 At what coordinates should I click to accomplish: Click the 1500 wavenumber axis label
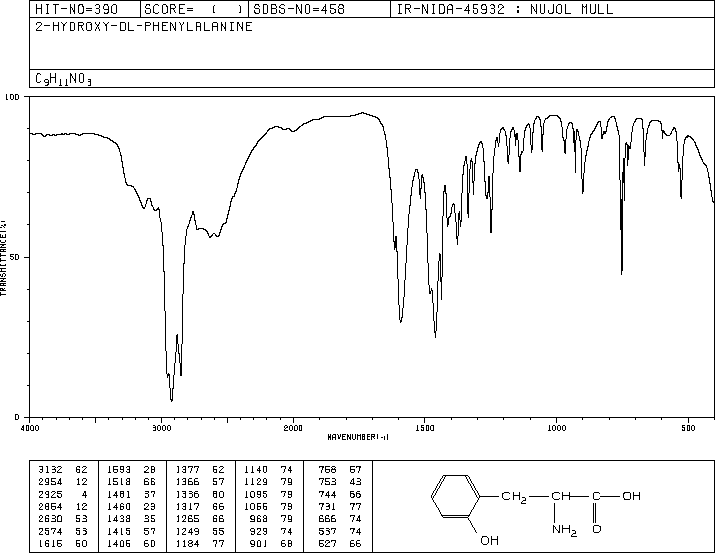[425, 428]
